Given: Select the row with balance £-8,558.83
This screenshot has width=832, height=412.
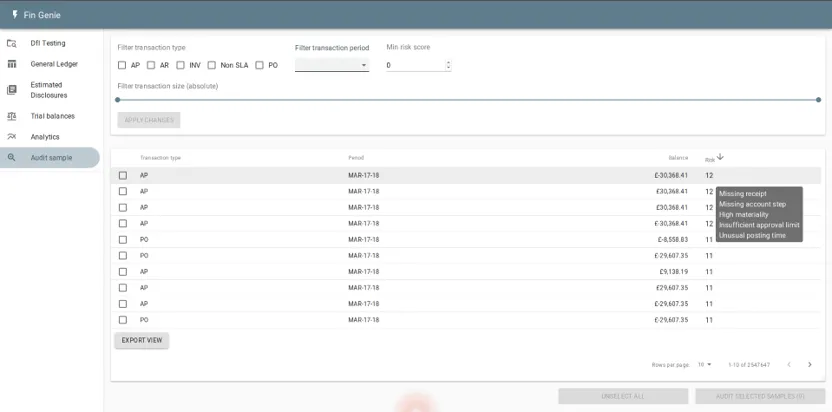Looking at the screenshot, I should (x=123, y=239).
